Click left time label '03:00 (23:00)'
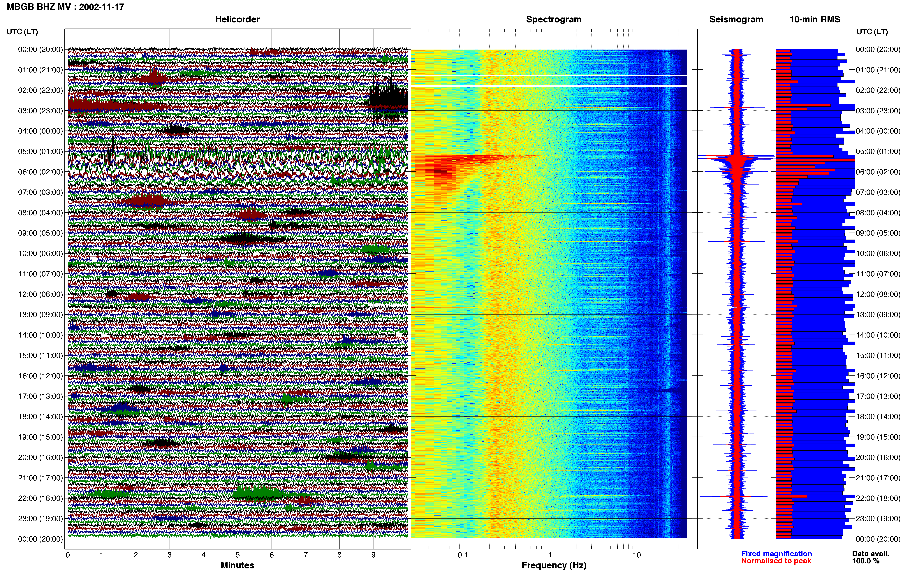 (x=41, y=110)
